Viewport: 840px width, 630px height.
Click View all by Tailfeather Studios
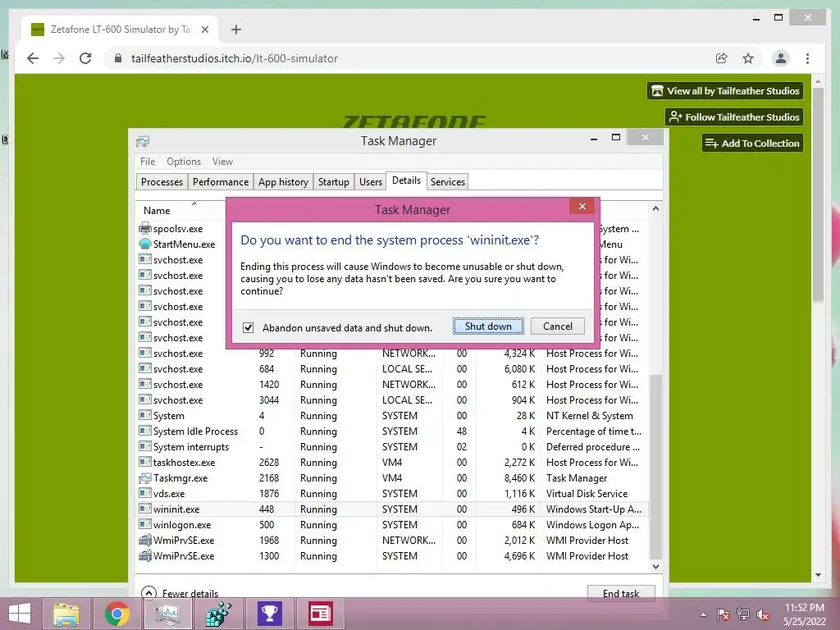[725, 91]
